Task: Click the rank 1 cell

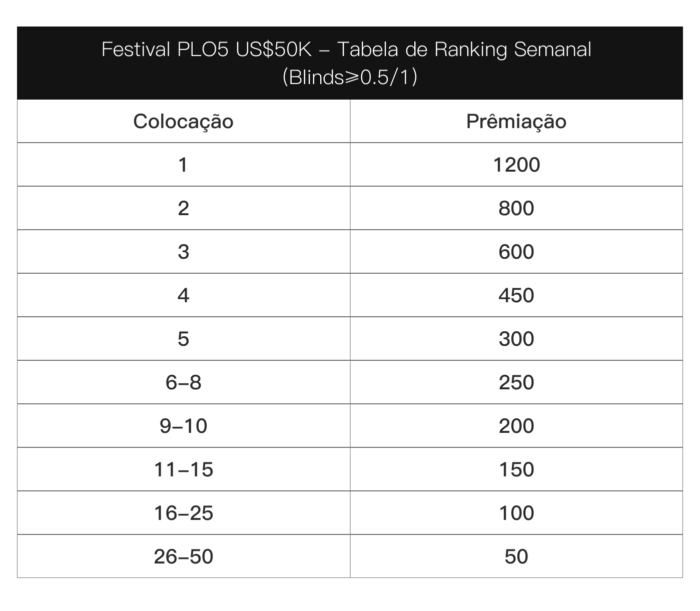Action: pos(184,165)
